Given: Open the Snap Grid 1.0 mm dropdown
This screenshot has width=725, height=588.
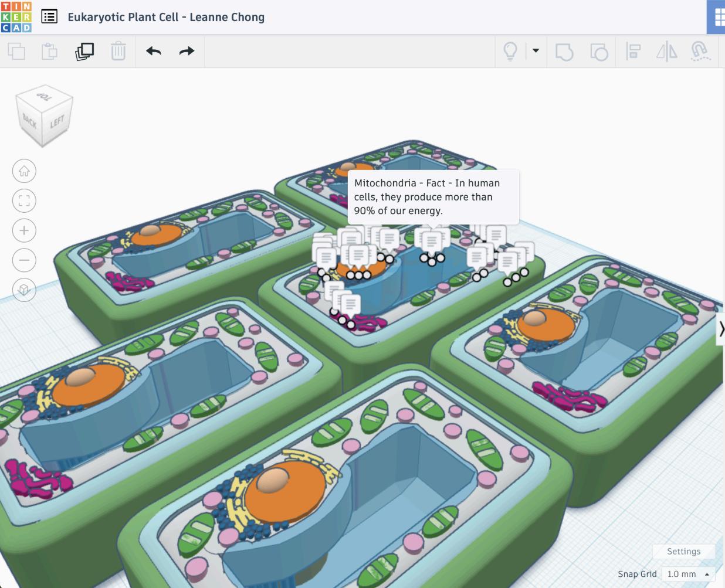Looking at the screenshot, I should (690, 574).
